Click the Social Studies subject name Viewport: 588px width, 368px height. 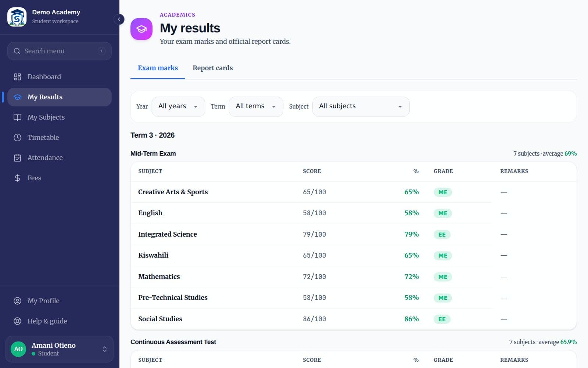pos(160,319)
